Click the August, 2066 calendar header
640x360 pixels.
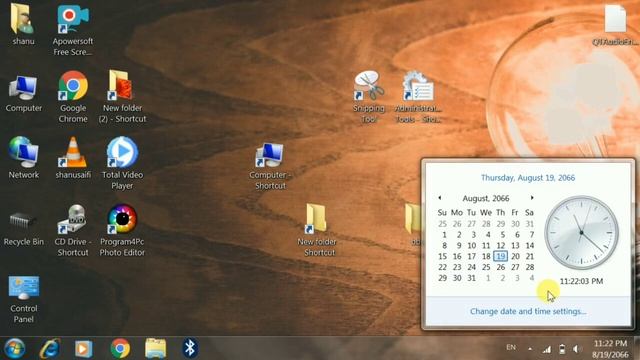(486, 198)
